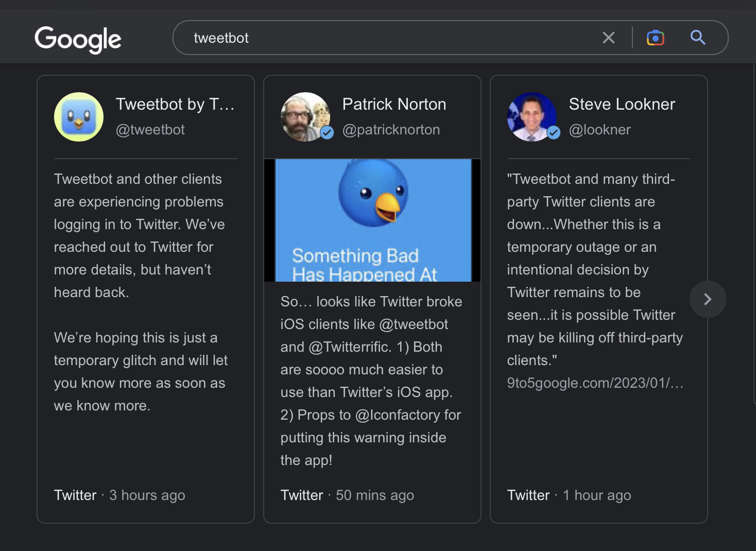Click the Patrick Norton account name

(x=394, y=104)
